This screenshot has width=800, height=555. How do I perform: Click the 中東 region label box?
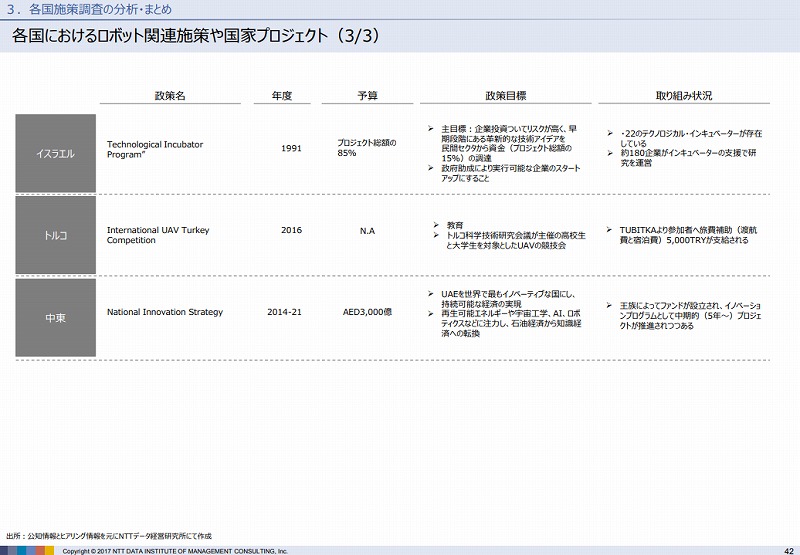tap(56, 318)
